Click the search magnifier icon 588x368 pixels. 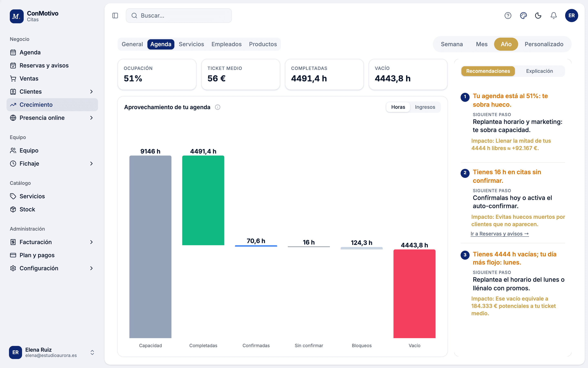[134, 16]
